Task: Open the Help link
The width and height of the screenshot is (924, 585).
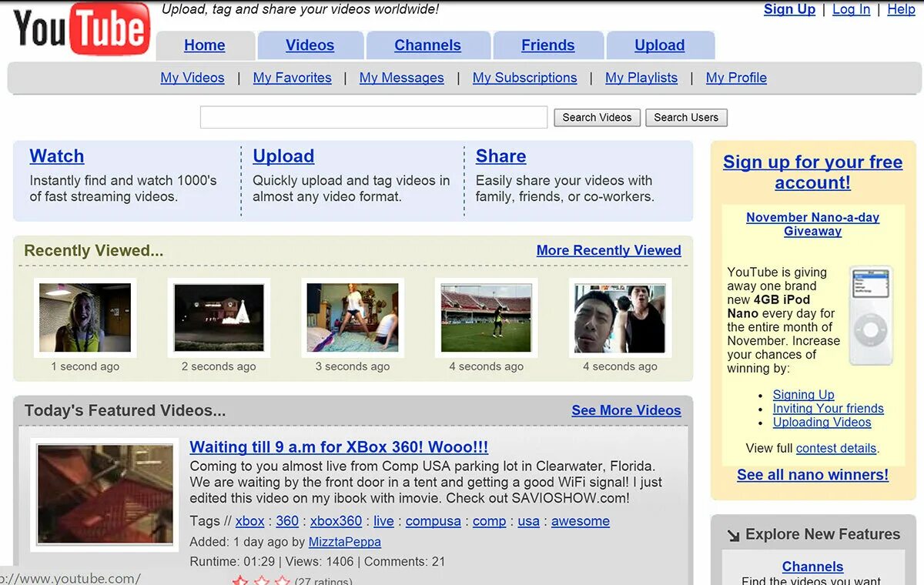Action: [902, 9]
